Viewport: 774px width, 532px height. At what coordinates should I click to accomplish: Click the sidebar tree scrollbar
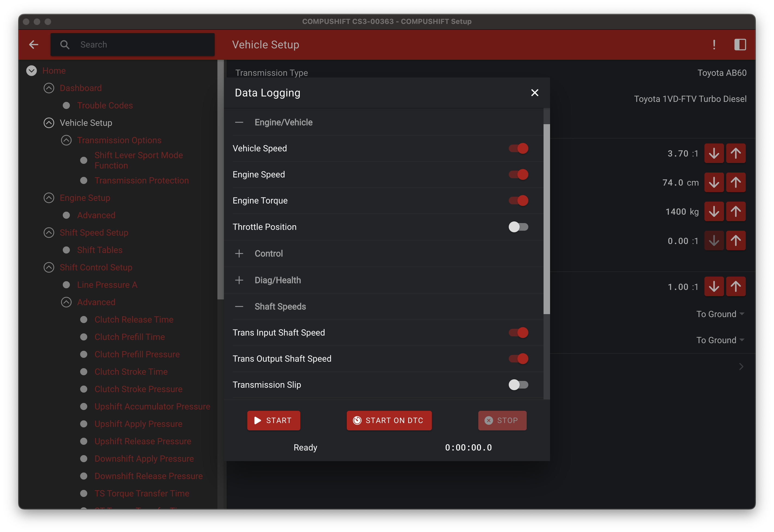(220, 179)
